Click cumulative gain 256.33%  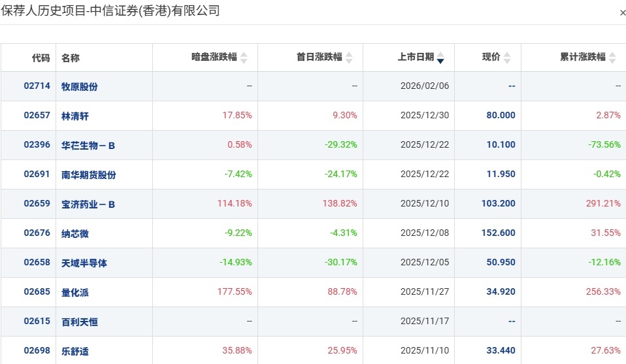click(x=603, y=291)
